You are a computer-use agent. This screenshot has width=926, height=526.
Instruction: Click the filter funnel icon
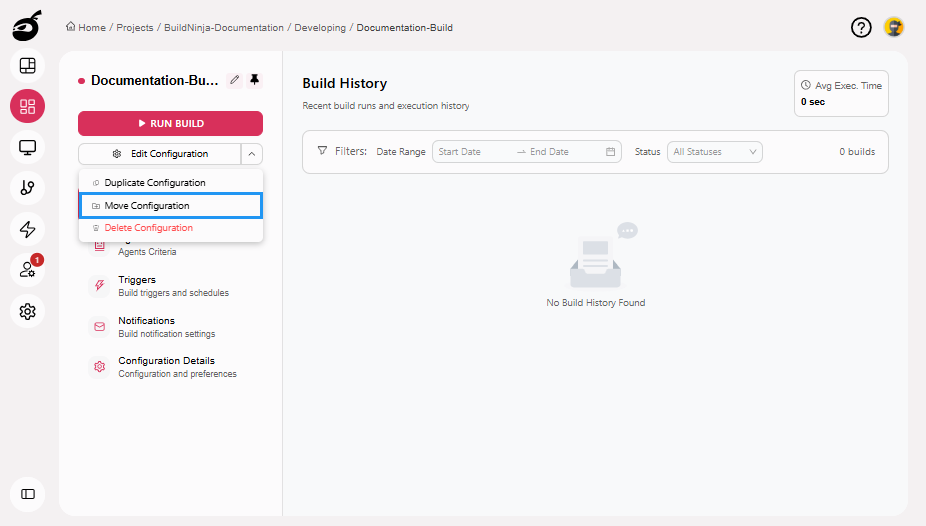pos(322,151)
